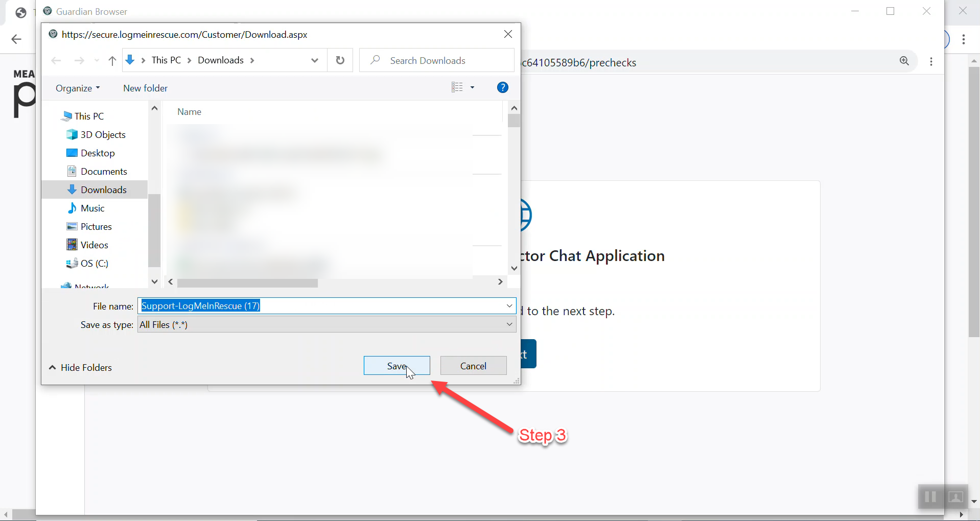Click the refresh icon in address bar

click(x=340, y=60)
